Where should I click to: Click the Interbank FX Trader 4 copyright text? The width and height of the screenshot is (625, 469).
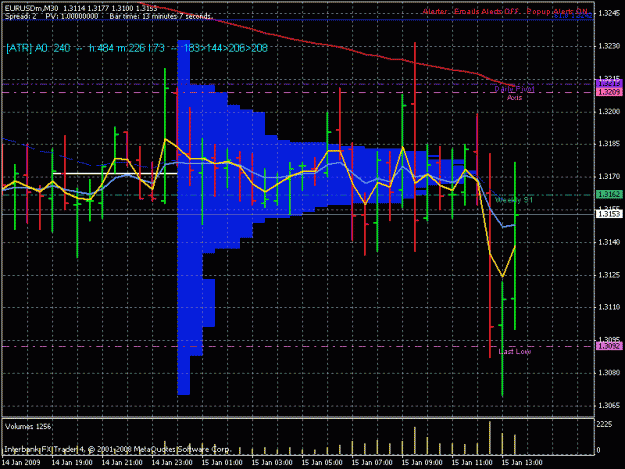[x=117, y=449]
